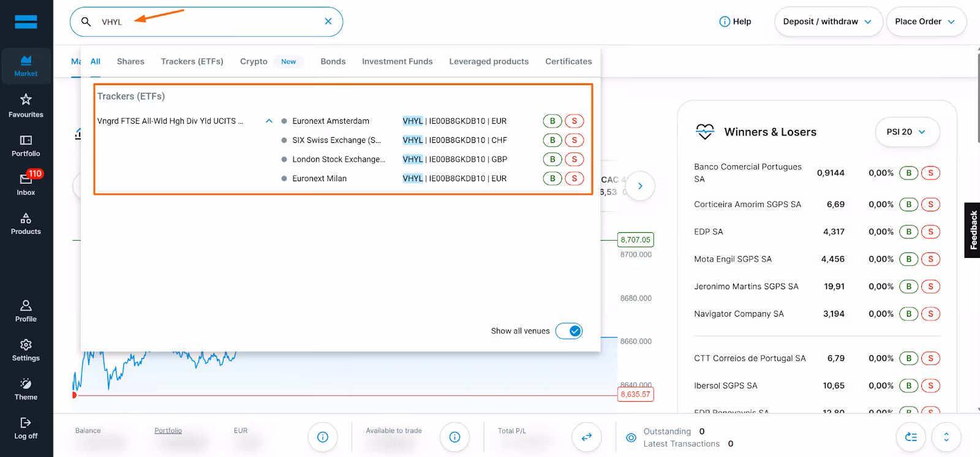
Task: Select Investment Funds tab
Action: (398, 61)
